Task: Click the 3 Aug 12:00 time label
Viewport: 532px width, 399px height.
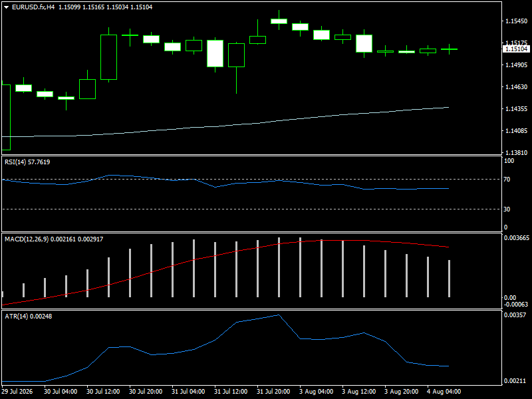Action: [358, 392]
